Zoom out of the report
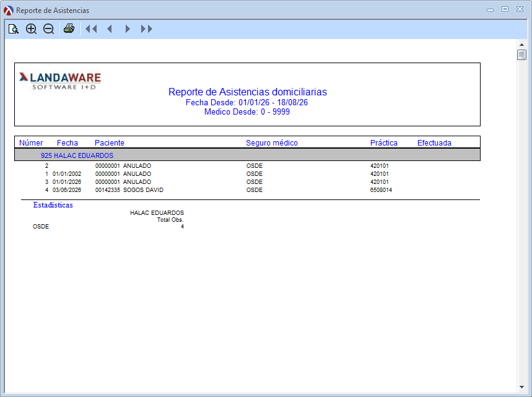The width and height of the screenshot is (532, 397). pyautogui.click(x=48, y=29)
